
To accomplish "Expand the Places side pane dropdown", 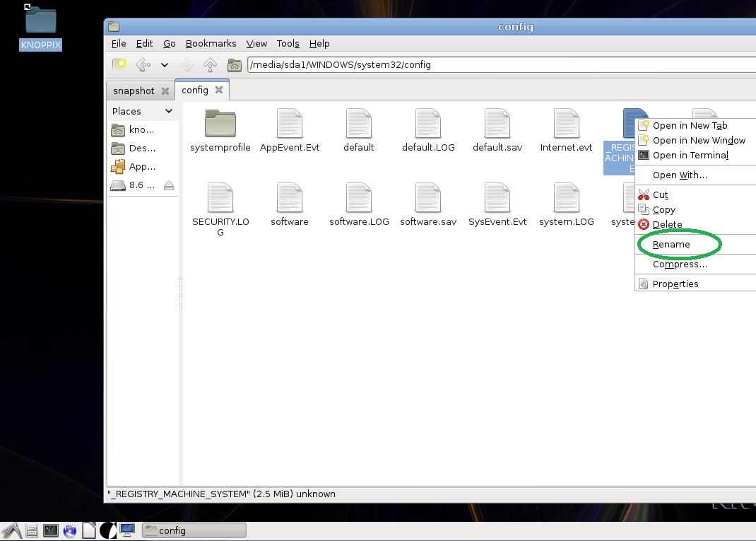I will [169, 111].
